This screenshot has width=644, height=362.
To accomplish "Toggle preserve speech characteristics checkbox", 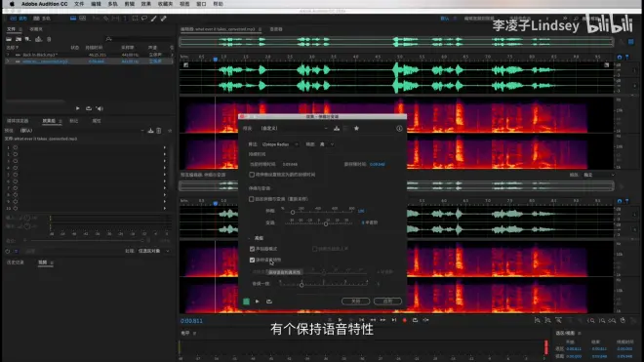I will (x=252, y=261).
